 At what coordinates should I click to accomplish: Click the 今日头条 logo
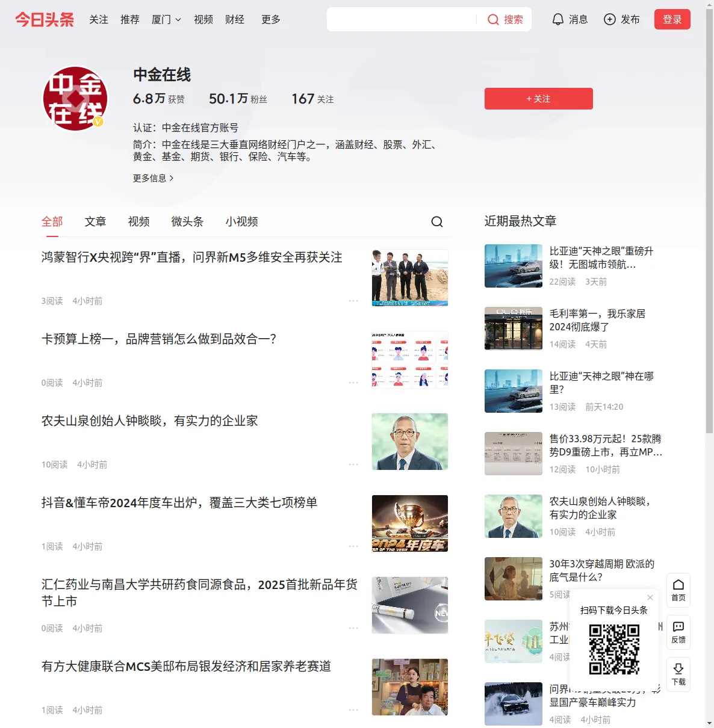45,19
